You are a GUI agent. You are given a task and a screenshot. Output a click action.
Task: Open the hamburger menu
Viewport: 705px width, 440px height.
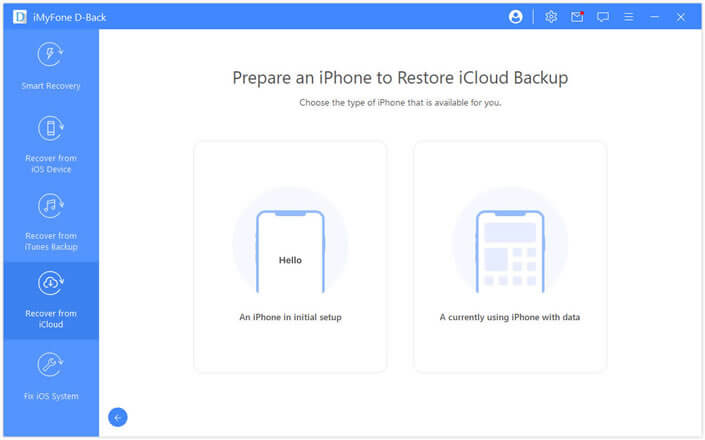click(629, 17)
